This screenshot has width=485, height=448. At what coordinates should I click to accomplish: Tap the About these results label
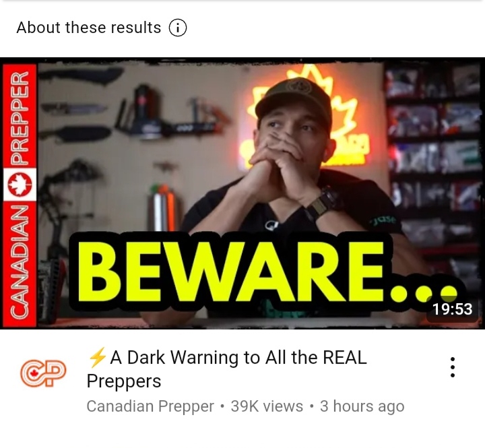[89, 28]
